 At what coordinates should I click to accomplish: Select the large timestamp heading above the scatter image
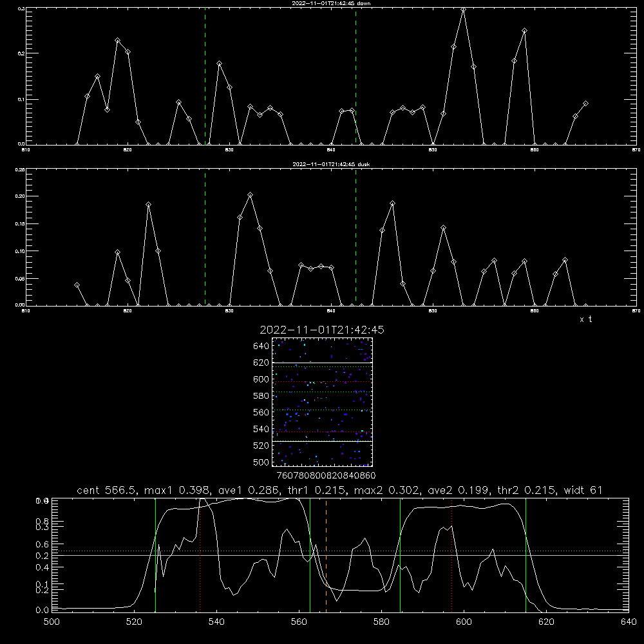tap(322, 330)
